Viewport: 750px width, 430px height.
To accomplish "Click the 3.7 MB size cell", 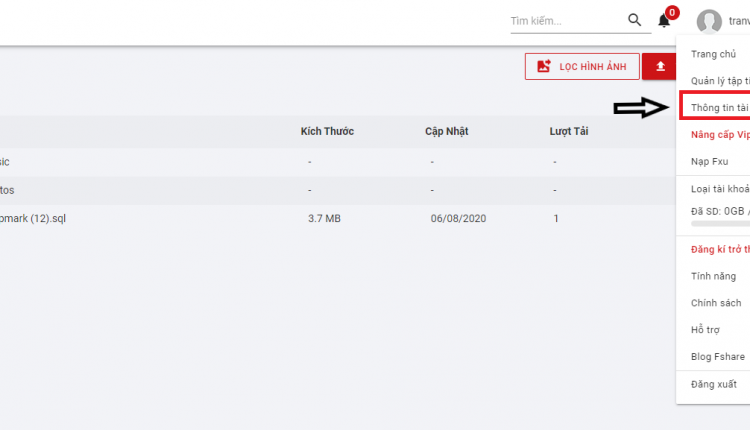I will [x=324, y=219].
